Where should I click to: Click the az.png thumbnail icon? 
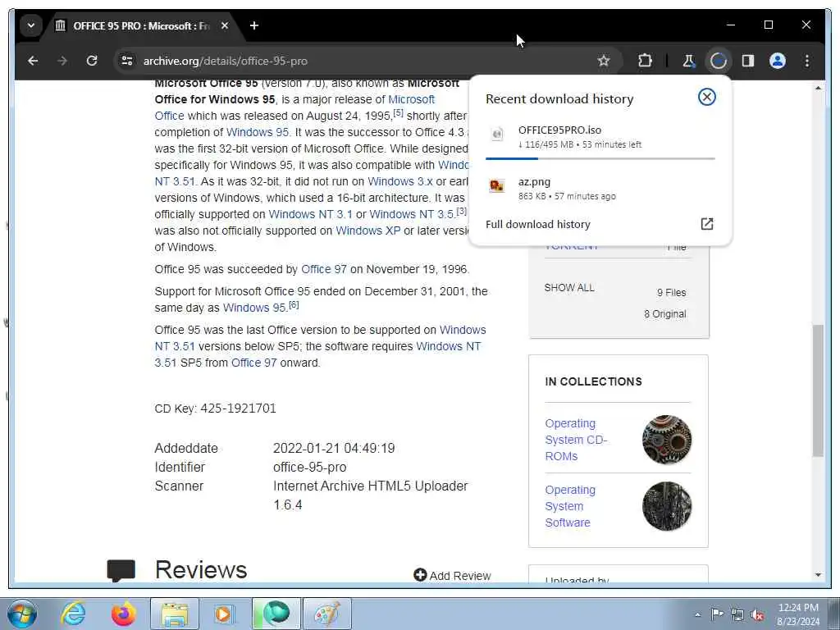(x=497, y=186)
